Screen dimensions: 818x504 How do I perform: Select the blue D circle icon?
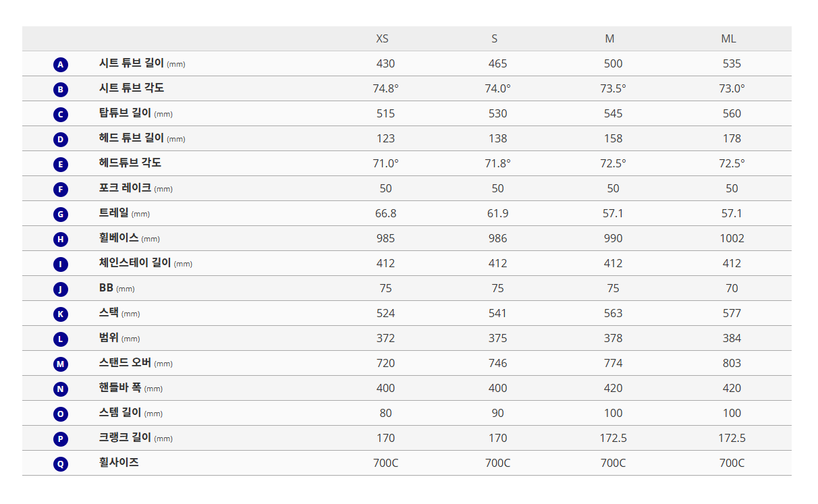pyautogui.click(x=61, y=140)
